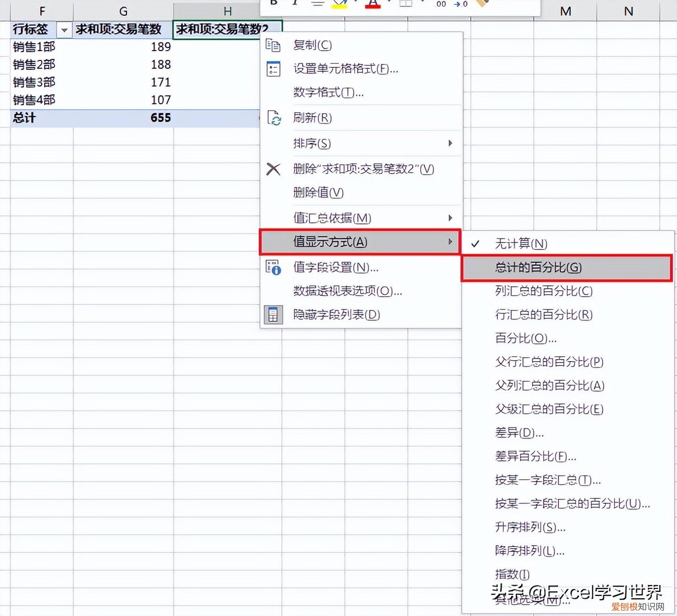Expand the 值汇总依据(M) submenu
This screenshot has width=677, height=616.
(449, 218)
